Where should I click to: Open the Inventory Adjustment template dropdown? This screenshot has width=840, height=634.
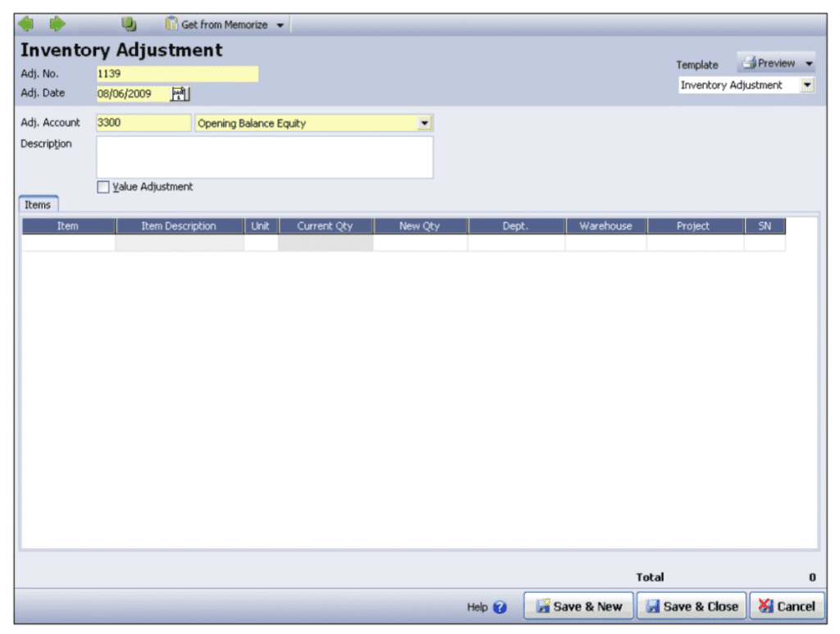click(x=807, y=84)
